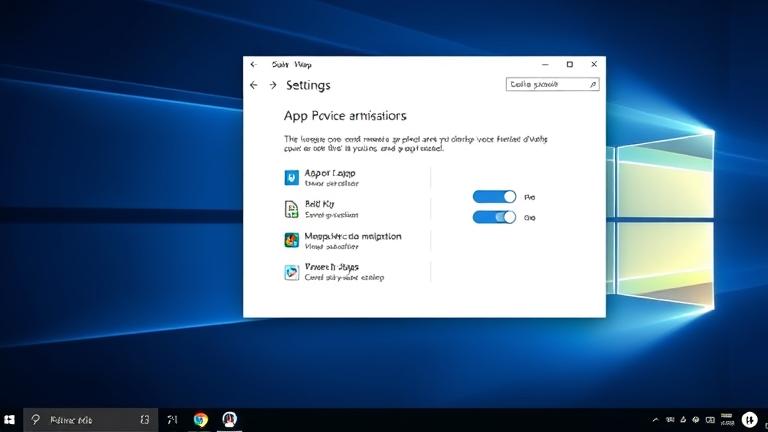
Task: Click the 'Settings' page title
Action: point(308,85)
